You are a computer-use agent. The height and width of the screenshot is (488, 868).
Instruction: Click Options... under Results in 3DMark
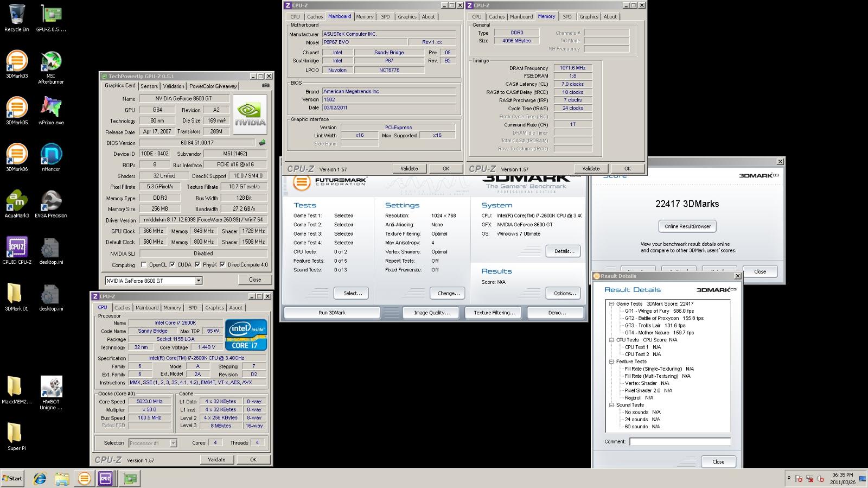click(x=564, y=293)
